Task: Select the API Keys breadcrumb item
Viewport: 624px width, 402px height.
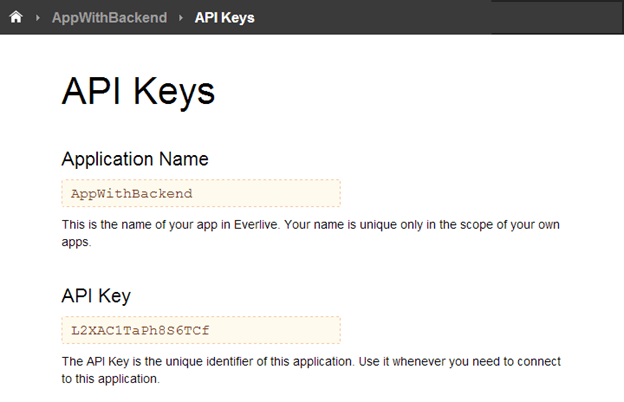Action: coord(224,18)
